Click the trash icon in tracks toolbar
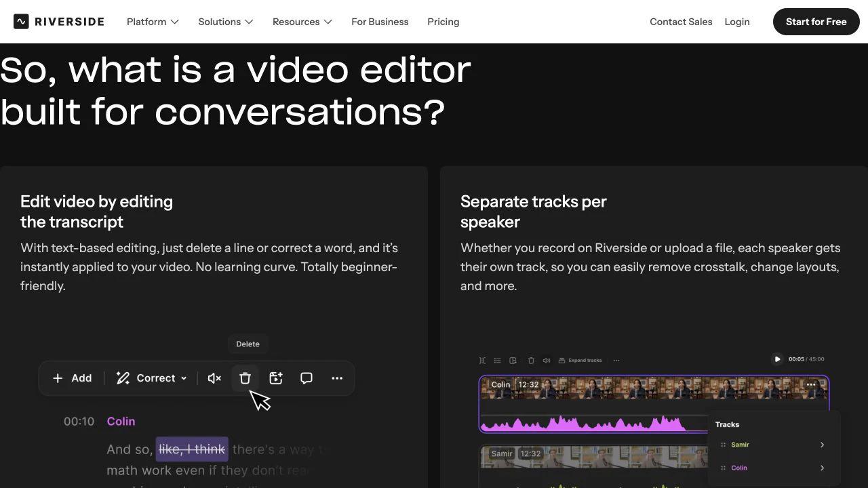Viewport: 868px width, 488px height. tap(531, 361)
